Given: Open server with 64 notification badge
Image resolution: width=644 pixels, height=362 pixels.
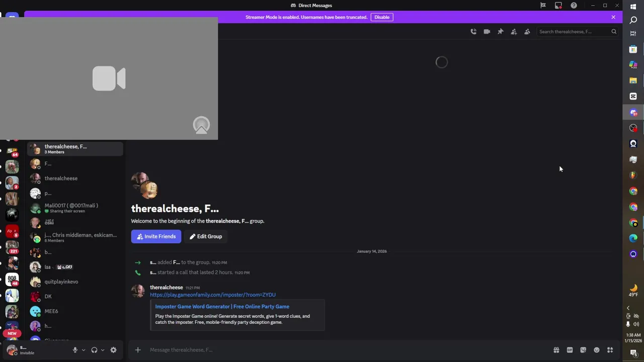Looking at the screenshot, I should tap(12, 150).
